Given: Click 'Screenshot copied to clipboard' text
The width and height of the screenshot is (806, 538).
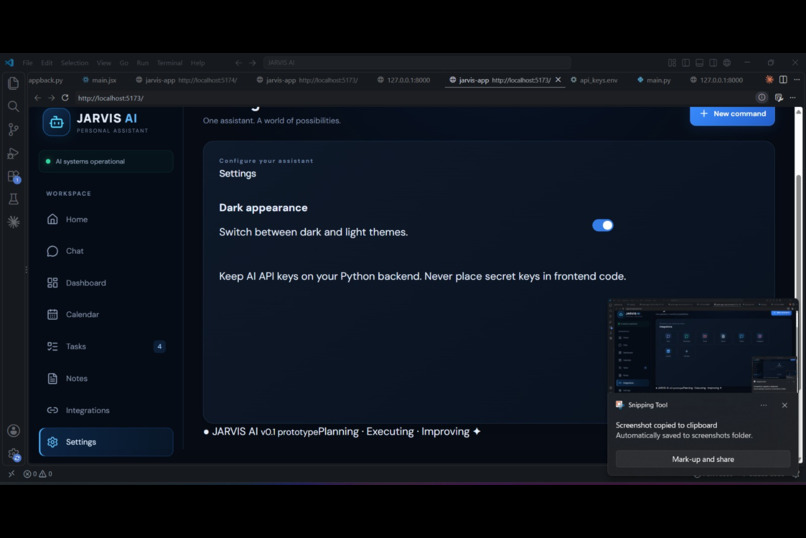Looking at the screenshot, I should [x=666, y=425].
